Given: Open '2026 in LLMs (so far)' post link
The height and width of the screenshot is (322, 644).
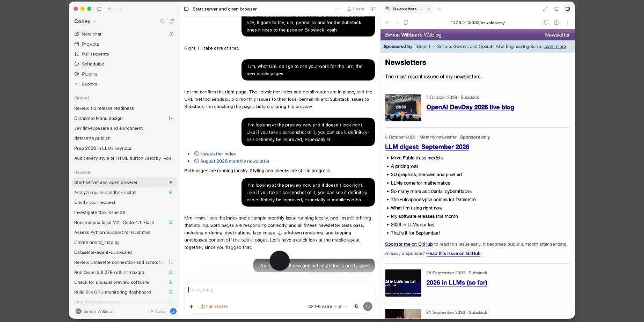Looking at the screenshot, I should click(x=457, y=283).
